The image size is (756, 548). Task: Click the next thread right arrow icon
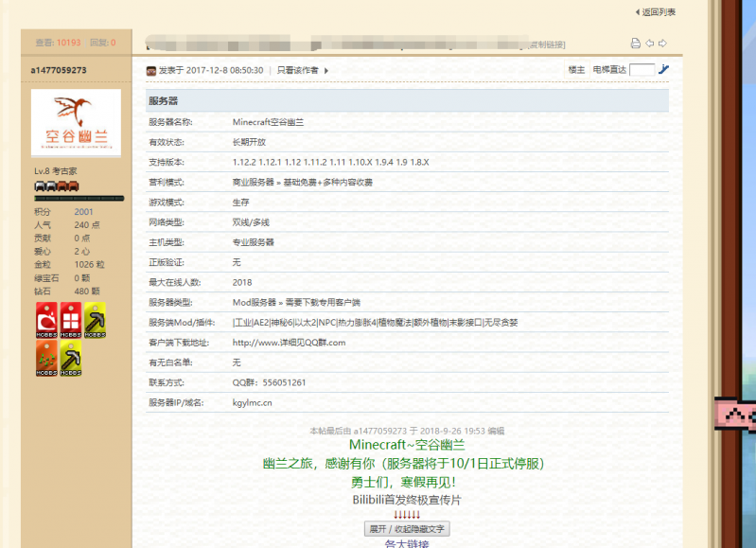(x=662, y=44)
